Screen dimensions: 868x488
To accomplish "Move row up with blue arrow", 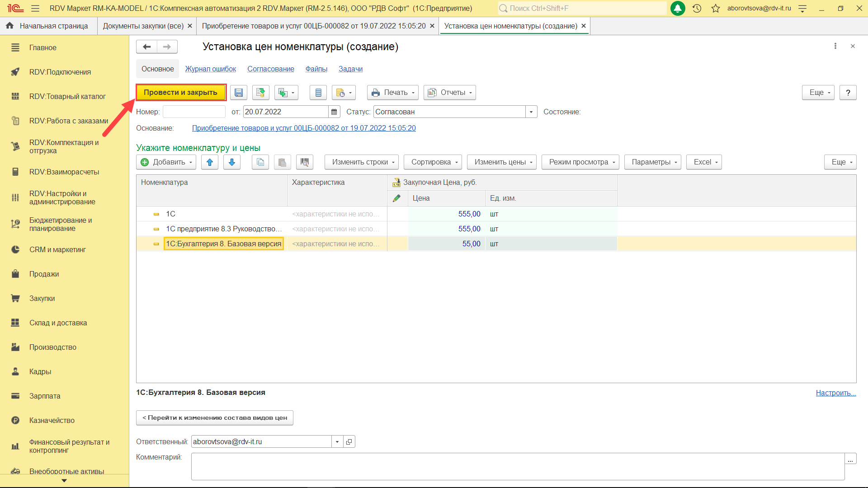I will tap(210, 162).
